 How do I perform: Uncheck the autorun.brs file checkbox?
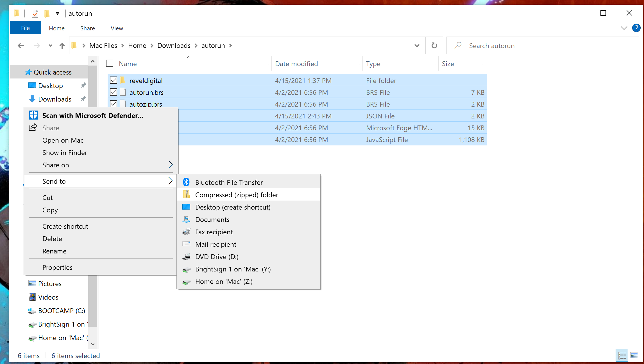pos(114,92)
